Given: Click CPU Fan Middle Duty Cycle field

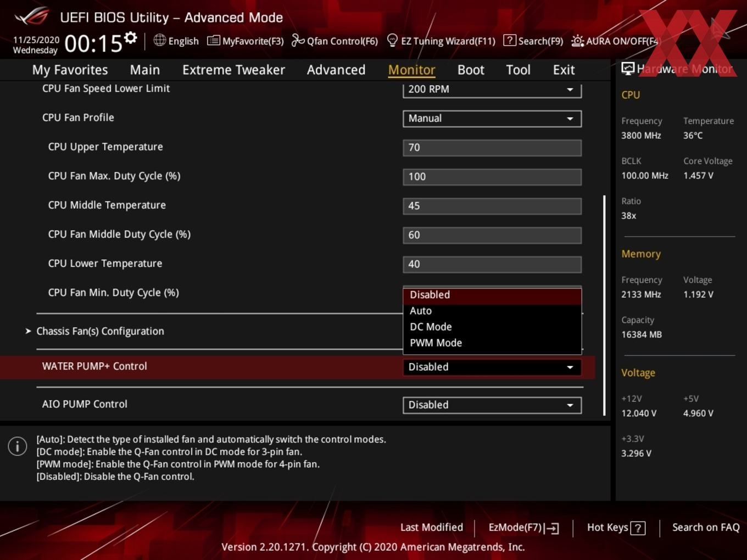Looking at the screenshot, I should [492, 235].
